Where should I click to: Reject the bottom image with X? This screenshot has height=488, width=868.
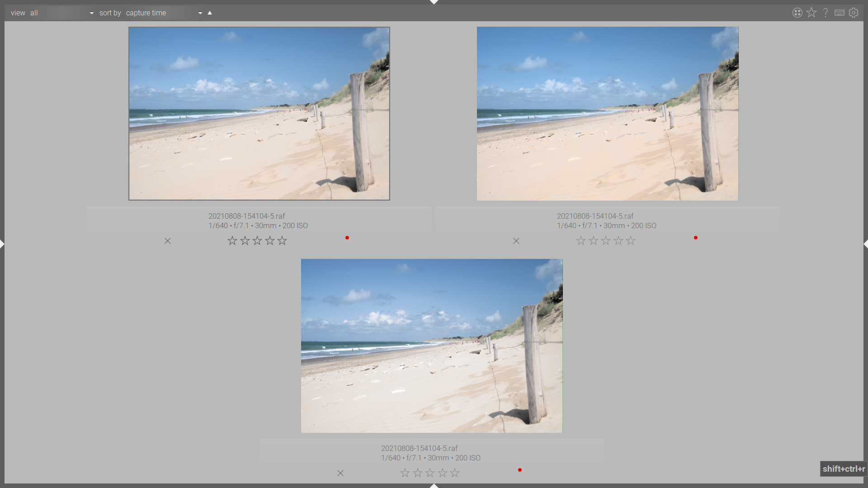[340, 473]
